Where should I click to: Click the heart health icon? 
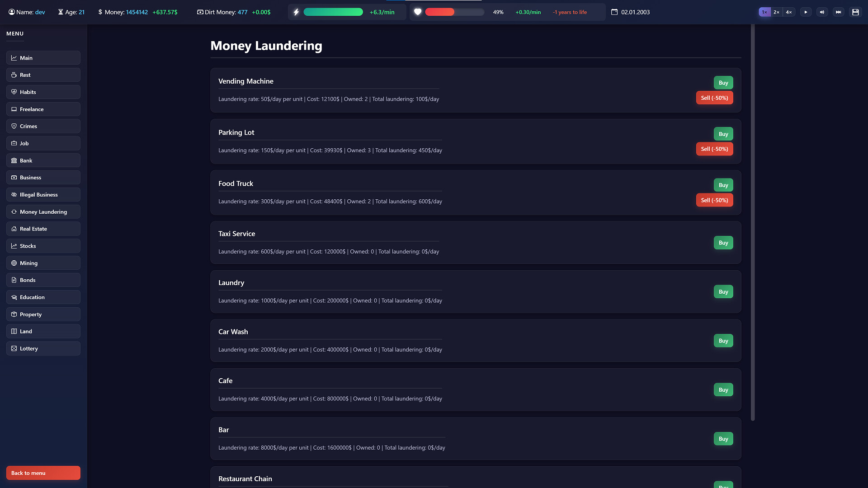pyautogui.click(x=418, y=12)
